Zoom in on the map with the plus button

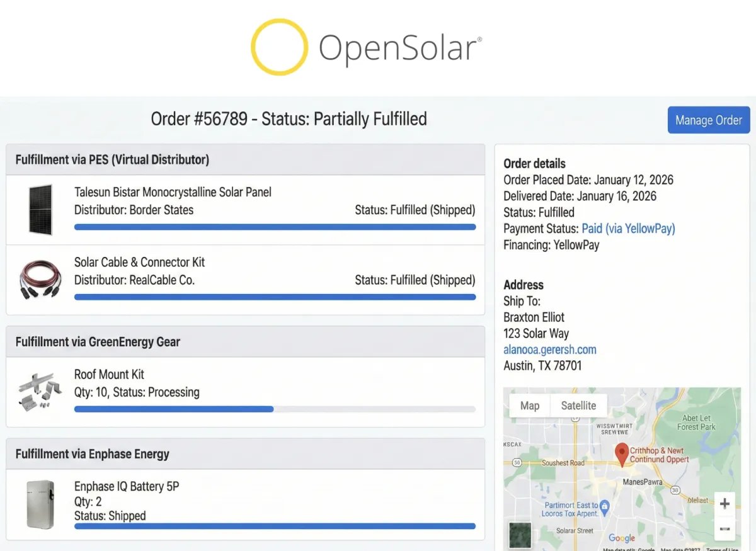click(x=724, y=504)
